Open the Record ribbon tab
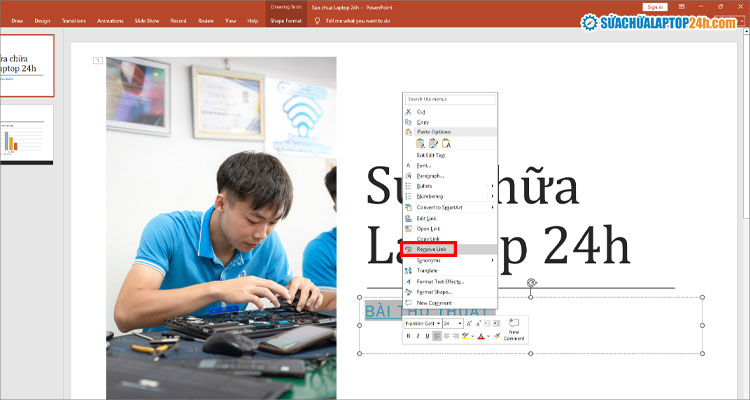The width and height of the screenshot is (750, 400). tap(178, 21)
